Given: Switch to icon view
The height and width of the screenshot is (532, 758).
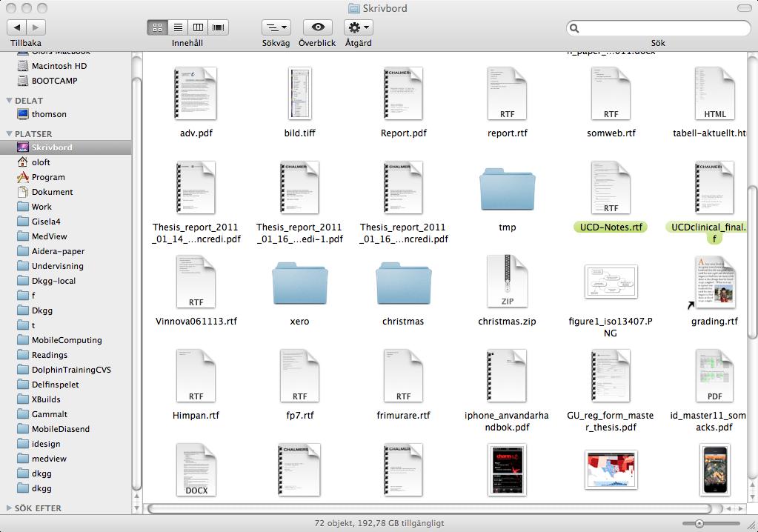Looking at the screenshot, I should click(x=158, y=27).
